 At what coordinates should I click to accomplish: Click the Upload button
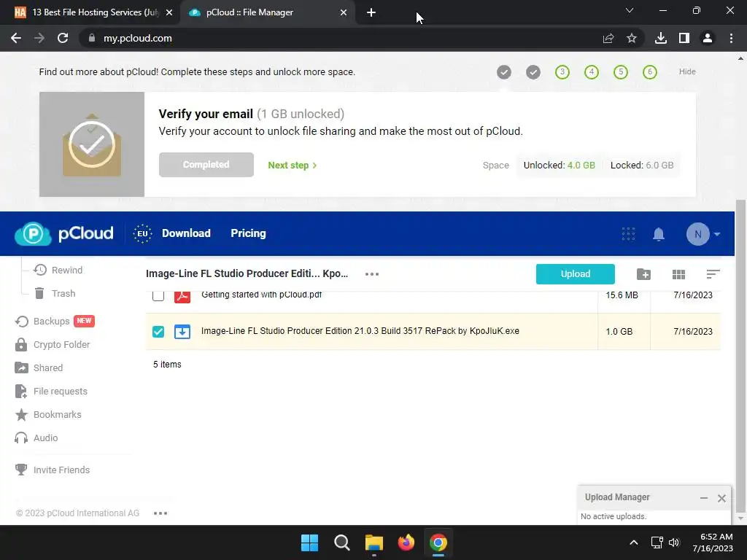tap(575, 274)
